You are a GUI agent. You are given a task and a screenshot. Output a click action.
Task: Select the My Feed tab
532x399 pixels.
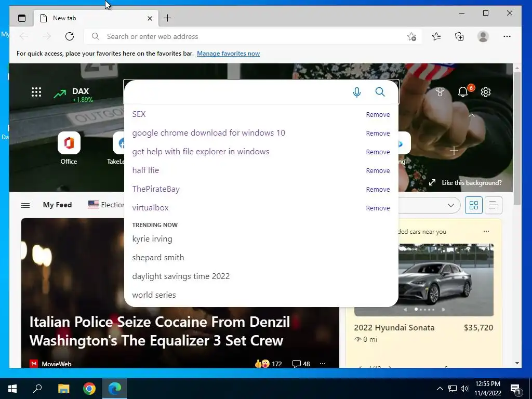[57, 205]
